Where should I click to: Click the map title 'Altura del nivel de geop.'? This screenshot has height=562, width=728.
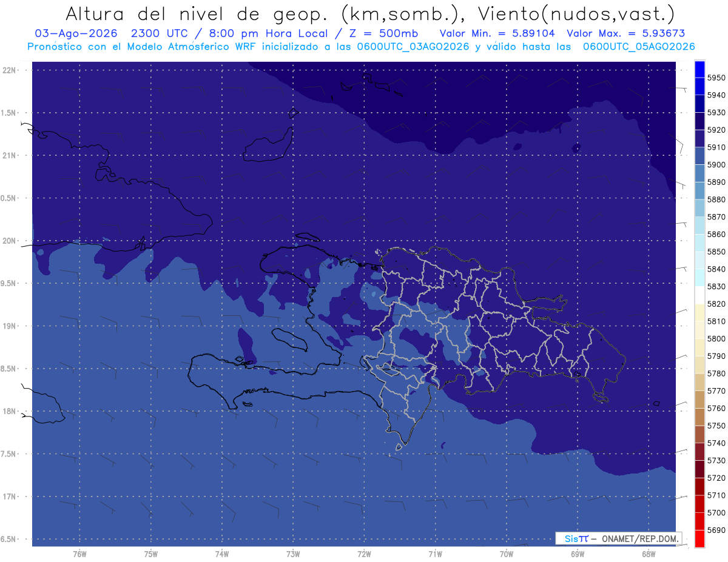(x=198, y=14)
